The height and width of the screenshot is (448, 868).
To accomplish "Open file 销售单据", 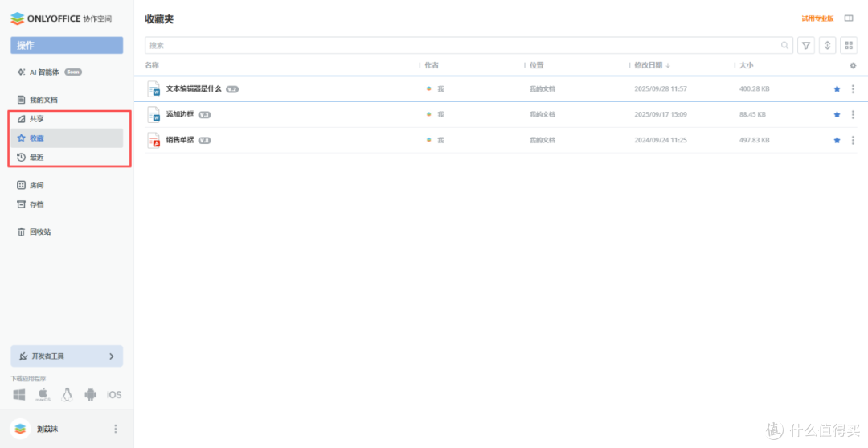I will coord(180,140).
